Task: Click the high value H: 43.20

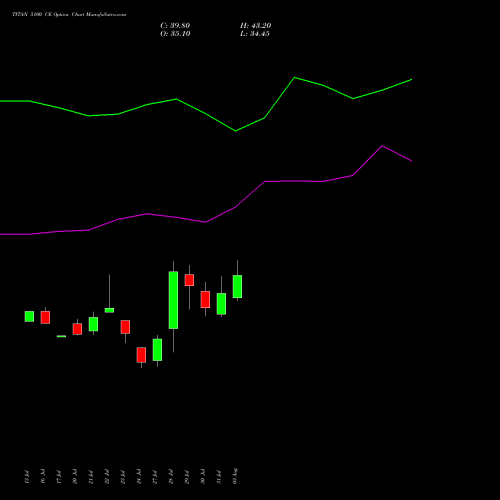Action: click(x=256, y=26)
